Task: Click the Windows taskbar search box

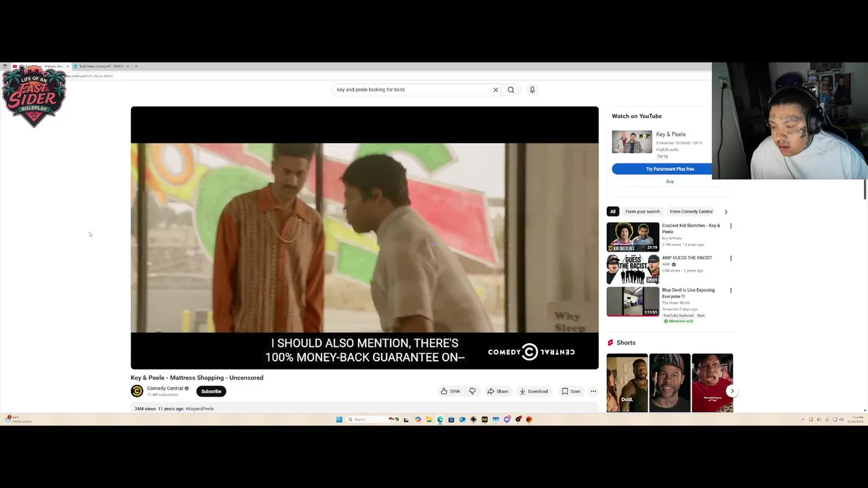Action: pos(373,420)
